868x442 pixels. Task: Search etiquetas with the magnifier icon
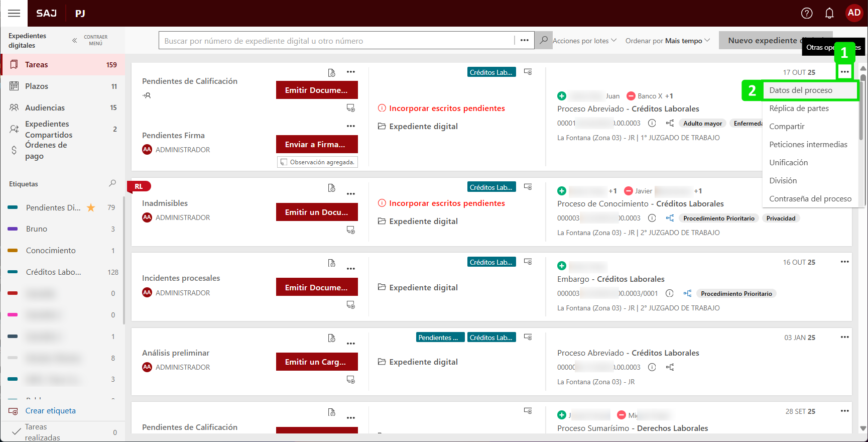click(112, 183)
